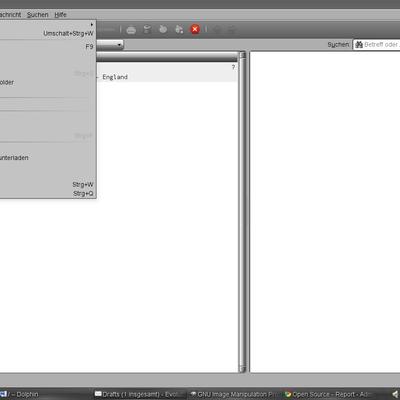This screenshot has width=400, height=400.
Task: Click the Print toolbar icon
Action: [x=131, y=30]
